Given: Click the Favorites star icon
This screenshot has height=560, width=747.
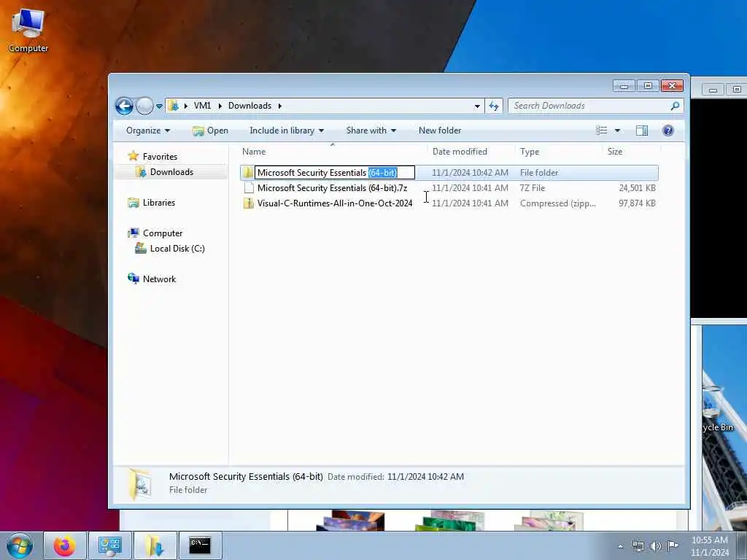Looking at the screenshot, I should pos(133,156).
